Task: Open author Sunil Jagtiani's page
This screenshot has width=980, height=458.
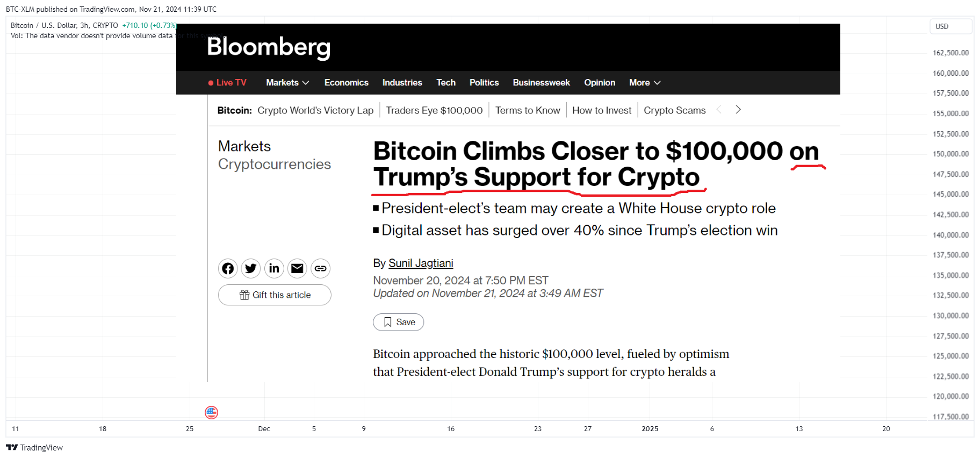Action: tap(421, 263)
